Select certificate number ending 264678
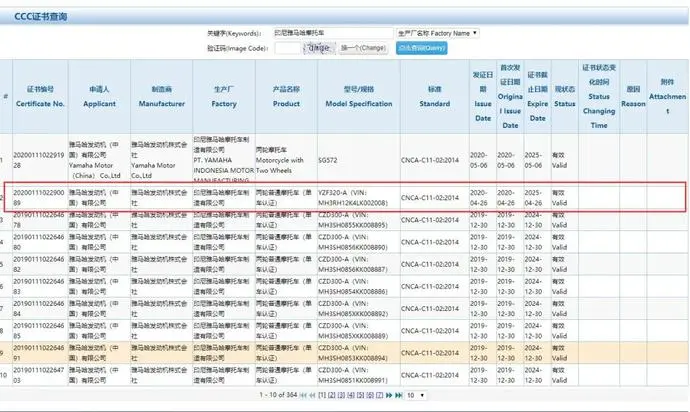 [x=39, y=220]
